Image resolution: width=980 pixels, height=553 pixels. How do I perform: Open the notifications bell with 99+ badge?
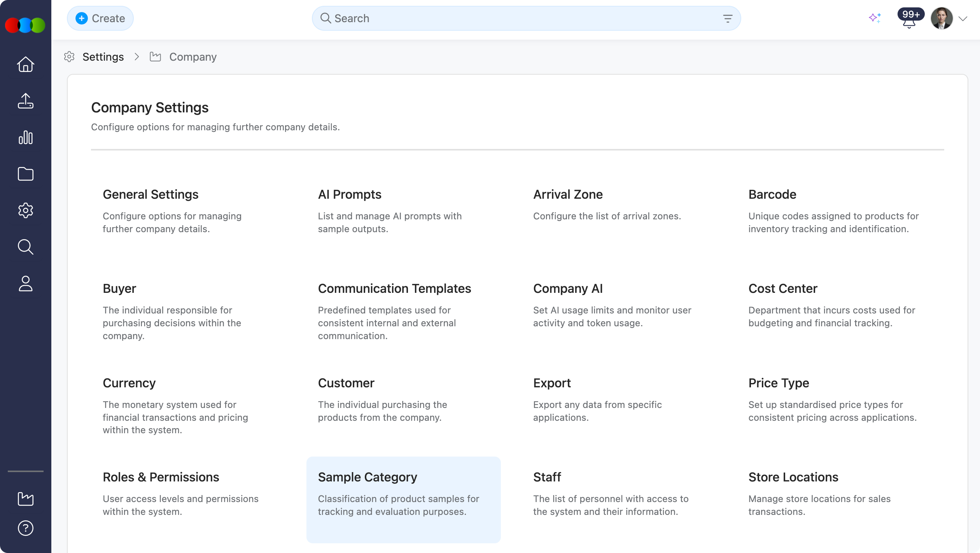[909, 21]
